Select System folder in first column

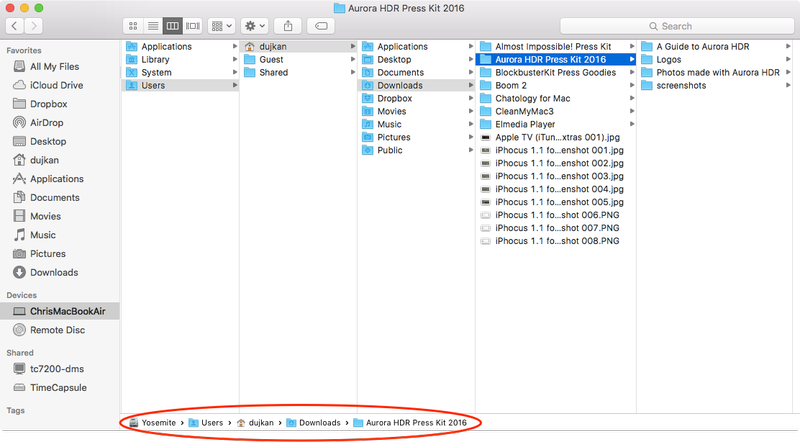(x=180, y=72)
